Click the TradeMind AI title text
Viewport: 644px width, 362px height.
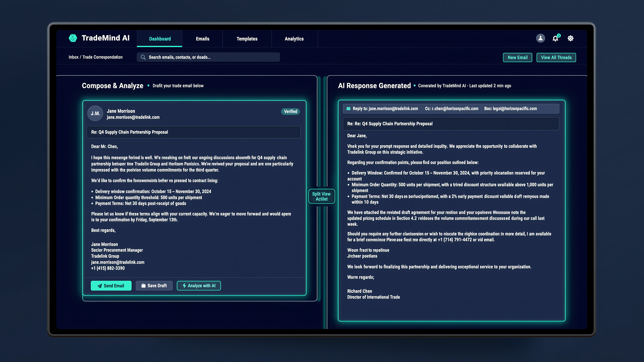106,38
